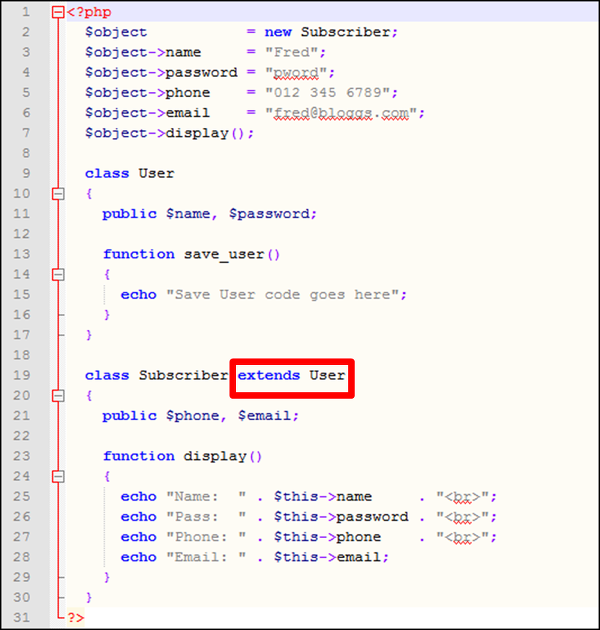
Task: Collapse the fold marker beside the <?php tag
Action: pos(58,12)
